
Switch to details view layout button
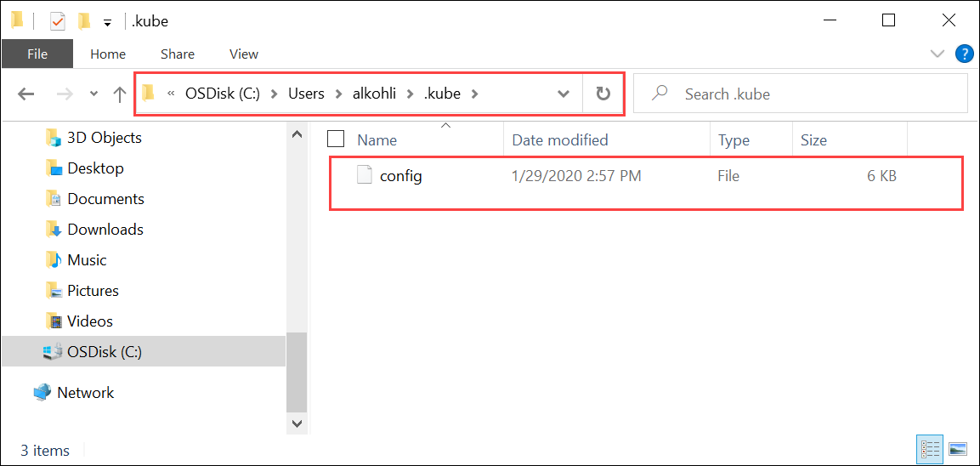[930, 449]
